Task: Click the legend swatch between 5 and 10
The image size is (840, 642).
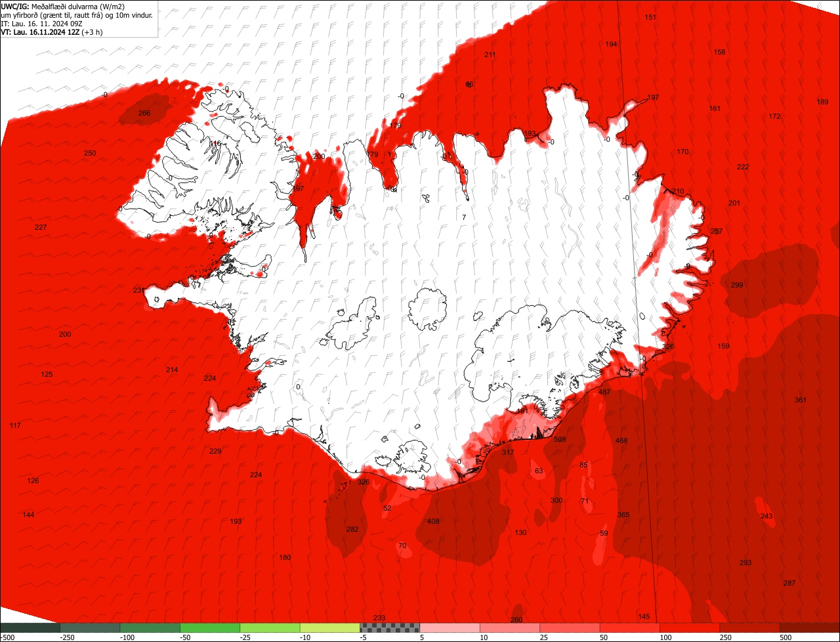Action: pyautogui.click(x=450, y=628)
